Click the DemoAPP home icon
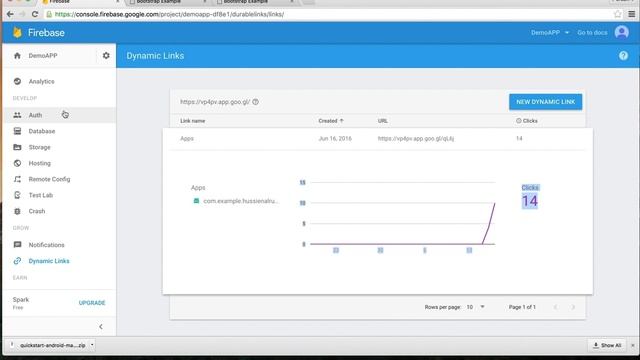 tap(17, 56)
